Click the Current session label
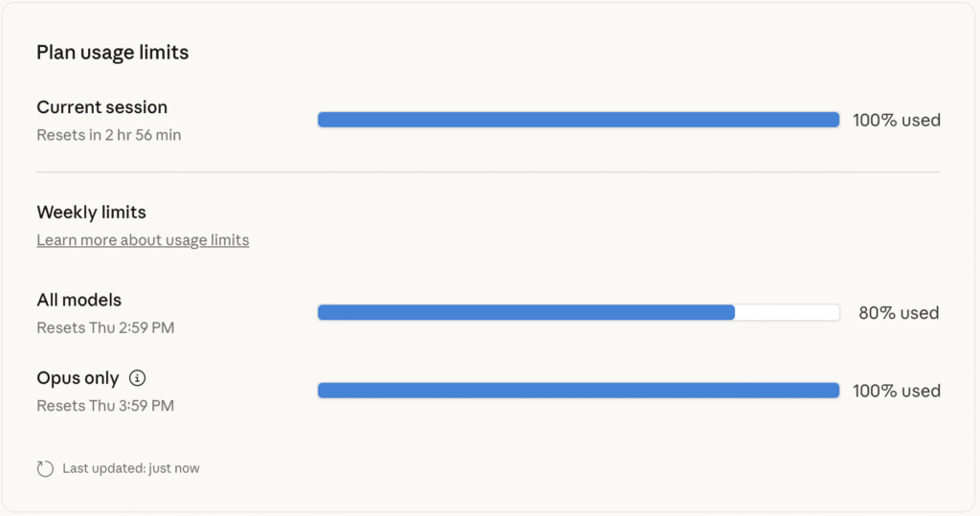Viewport: 980px width, 516px height. 101,107
